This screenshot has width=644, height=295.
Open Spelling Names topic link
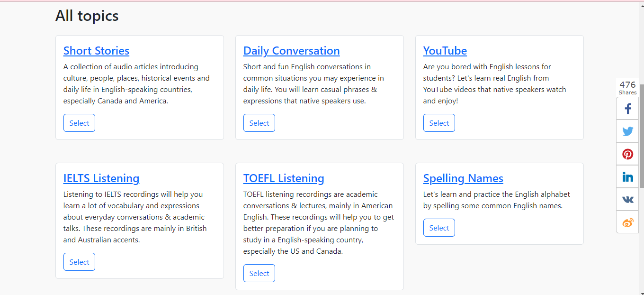click(x=463, y=178)
